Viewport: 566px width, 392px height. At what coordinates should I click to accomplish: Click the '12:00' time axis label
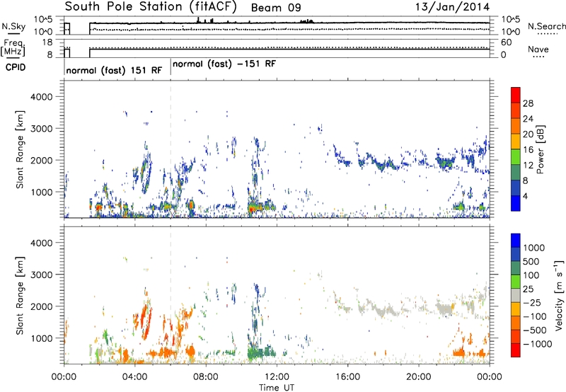pos(277,377)
